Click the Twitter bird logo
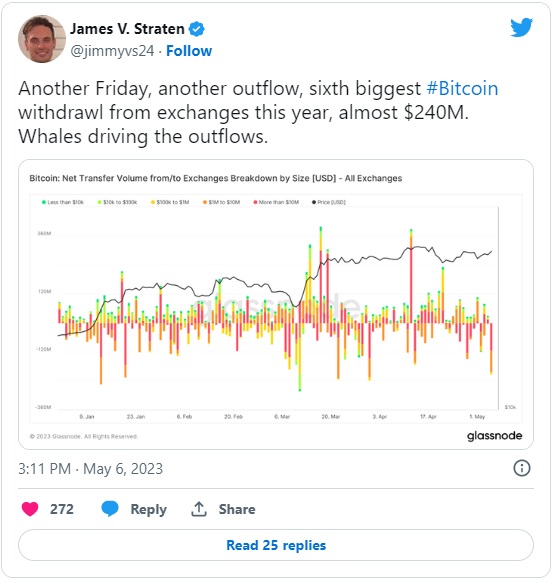Viewport: 553px width, 582px height. click(x=521, y=27)
